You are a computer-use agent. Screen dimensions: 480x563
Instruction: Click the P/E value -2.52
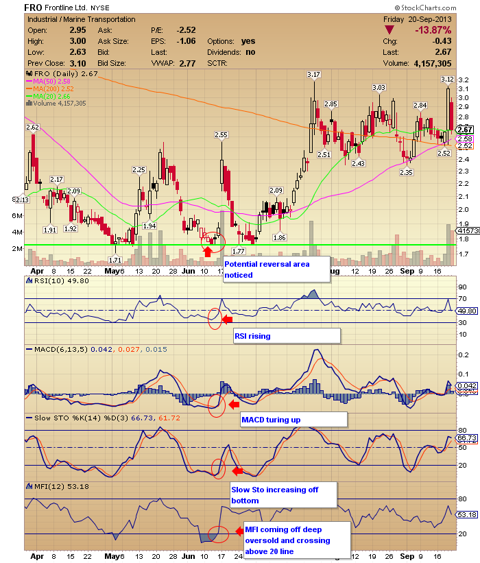coord(186,30)
